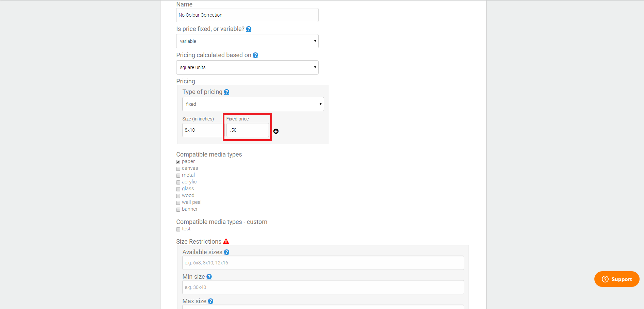Click the Available sizes text field
This screenshot has height=309, width=644.
pyautogui.click(x=323, y=263)
